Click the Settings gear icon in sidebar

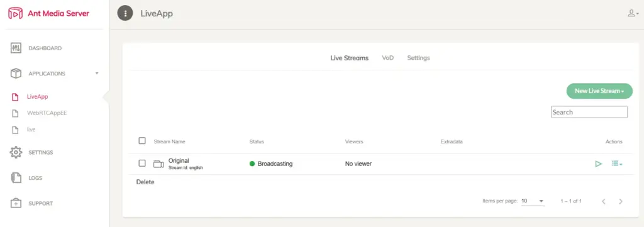(x=16, y=152)
